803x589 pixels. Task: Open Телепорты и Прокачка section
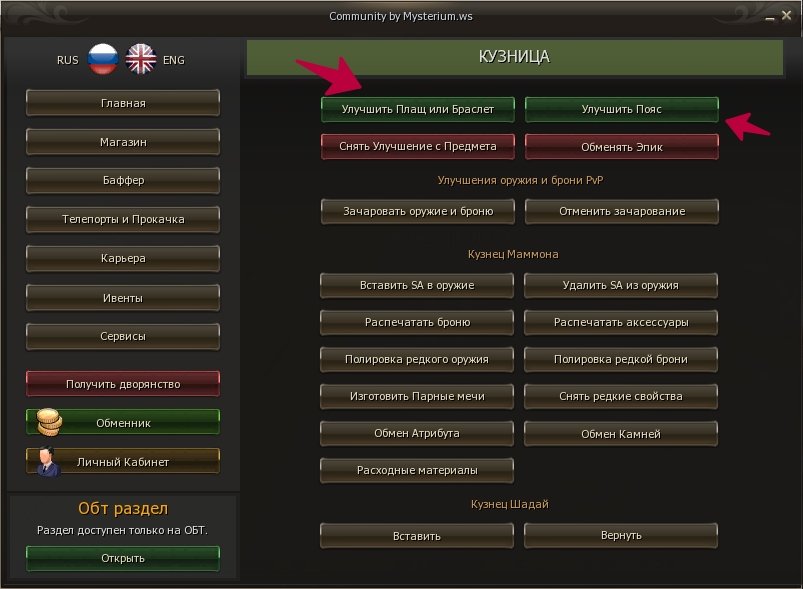(x=123, y=219)
